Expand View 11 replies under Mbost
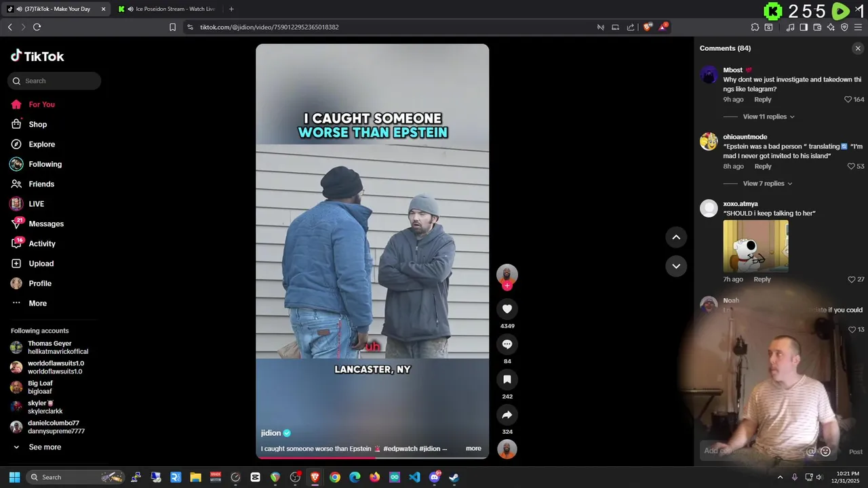This screenshot has width=868, height=488. [768, 117]
